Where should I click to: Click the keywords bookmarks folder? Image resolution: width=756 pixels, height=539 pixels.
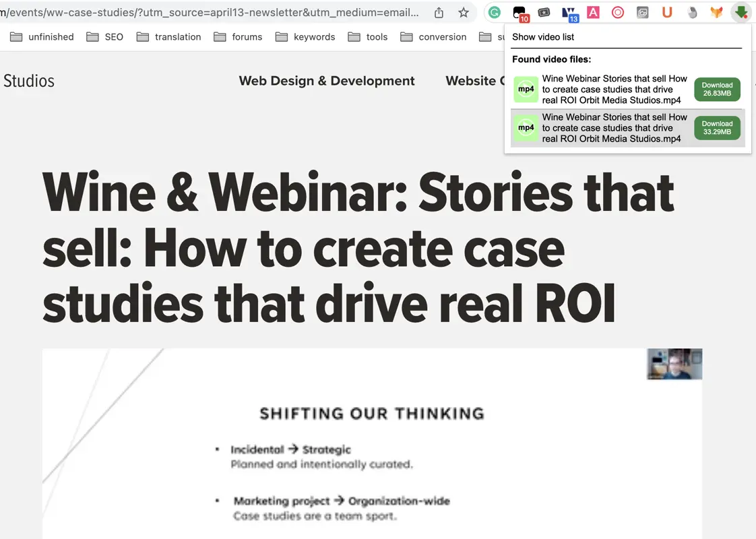(314, 36)
